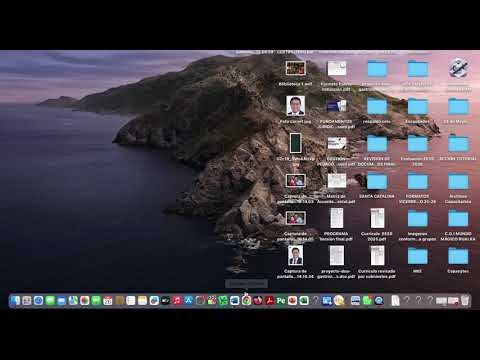Select the Imagenes conform...a grupos folder
Viewport: 480px width, 360px height.
[x=418, y=219]
